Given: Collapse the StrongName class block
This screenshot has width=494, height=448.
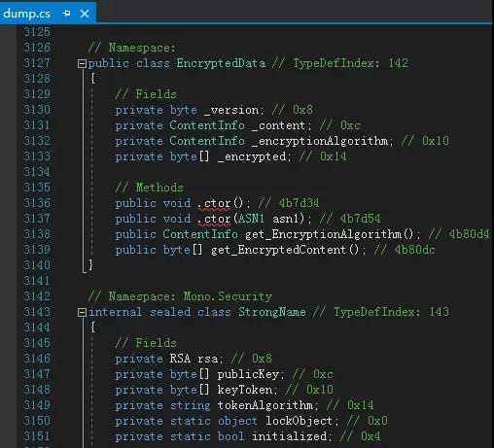Looking at the screenshot, I should point(82,312).
